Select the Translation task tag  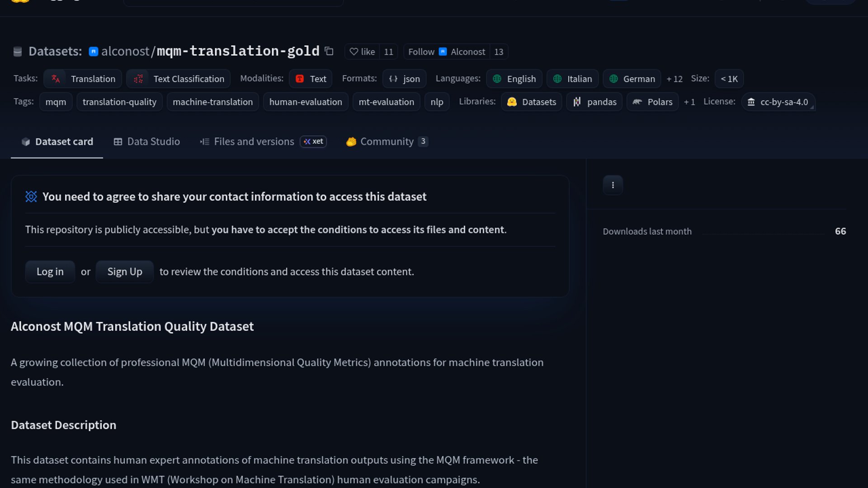(x=83, y=79)
